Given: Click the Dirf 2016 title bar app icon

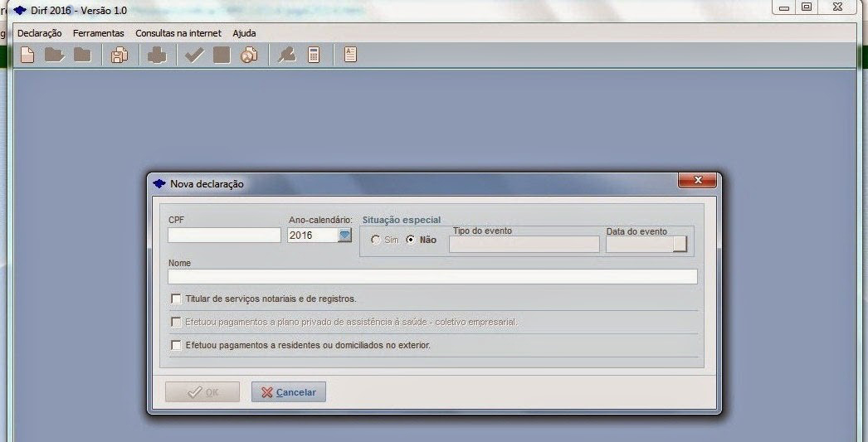Looking at the screenshot, I should tap(20, 10).
